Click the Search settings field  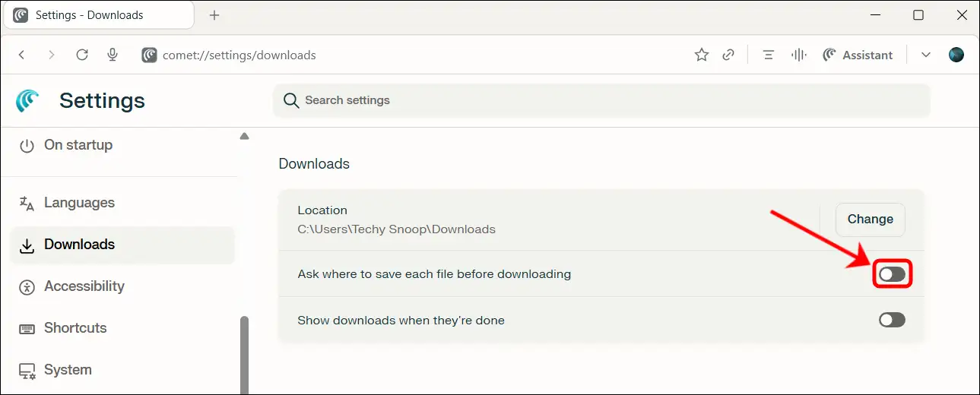tap(601, 100)
